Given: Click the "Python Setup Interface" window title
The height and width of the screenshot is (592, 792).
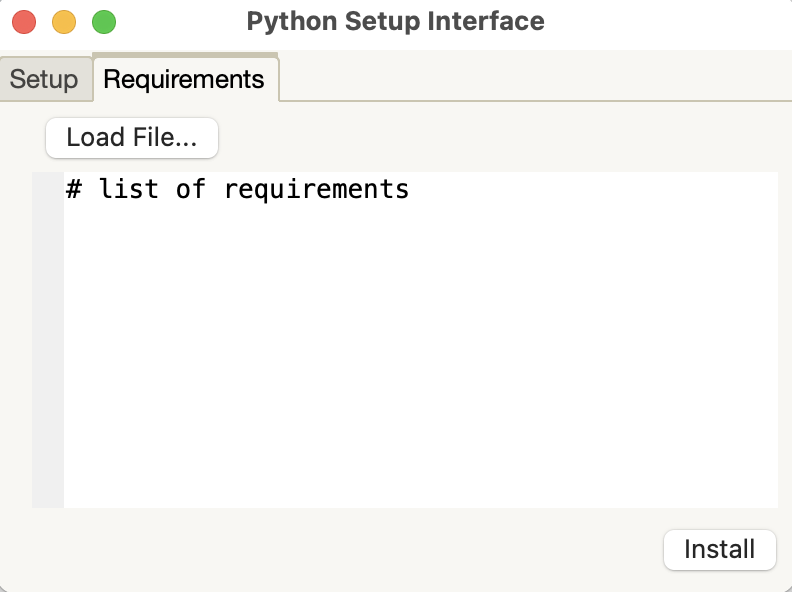Looking at the screenshot, I should point(395,21).
